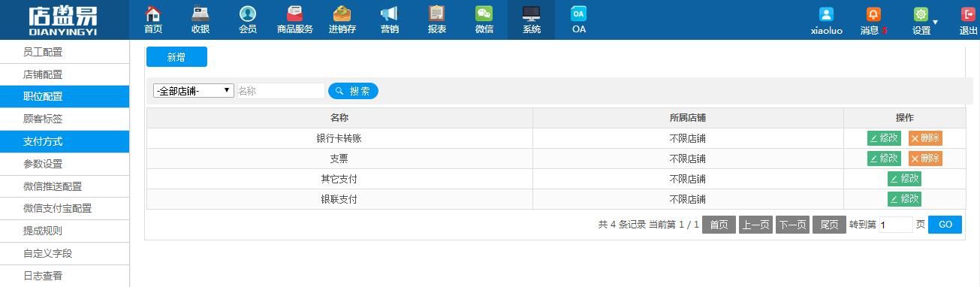Click the 尾页 last page button
The width and height of the screenshot is (980, 287).
[829, 225]
